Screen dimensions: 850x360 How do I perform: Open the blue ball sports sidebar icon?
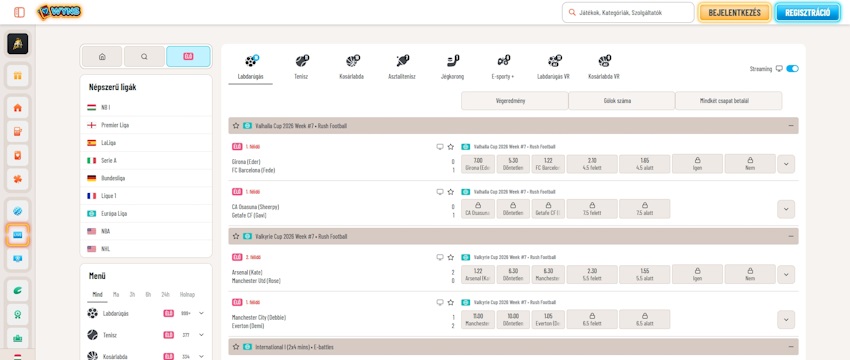point(17,211)
